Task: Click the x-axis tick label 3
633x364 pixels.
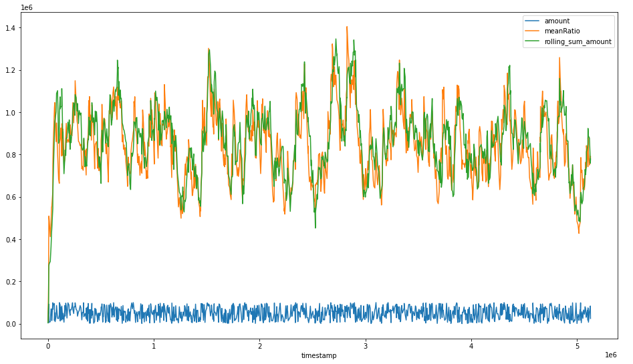Action: tap(366, 346)
